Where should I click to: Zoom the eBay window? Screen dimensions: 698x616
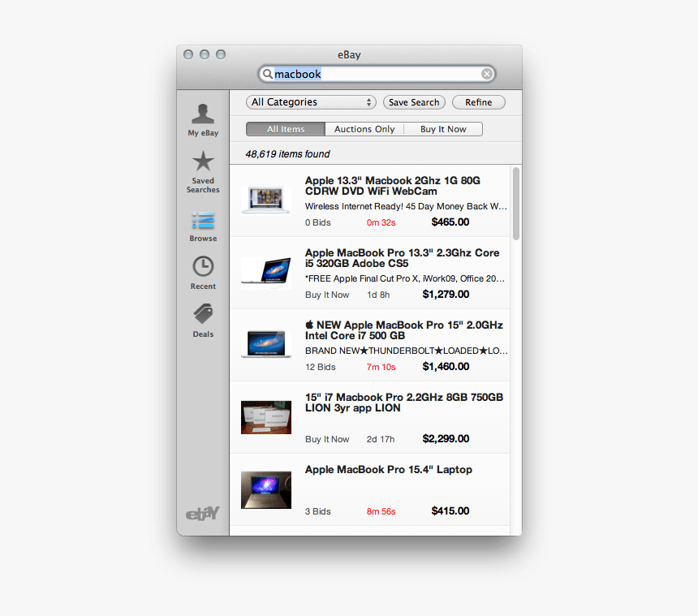tap(221, 54)
